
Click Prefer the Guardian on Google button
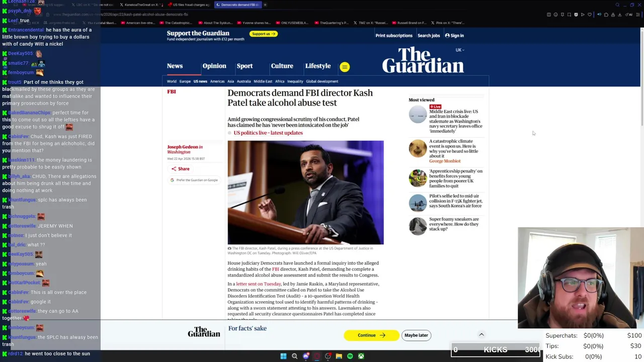coord(194,180)
